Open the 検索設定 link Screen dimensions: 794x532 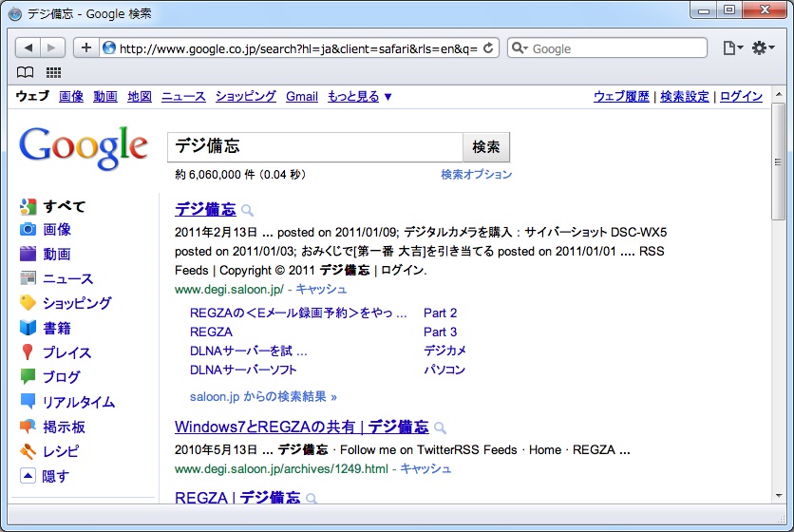pyautogui.click(x=685, y=96)
